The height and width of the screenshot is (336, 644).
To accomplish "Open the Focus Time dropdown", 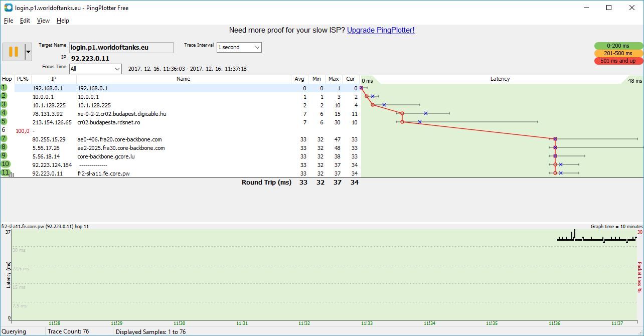I will (95, 69).
